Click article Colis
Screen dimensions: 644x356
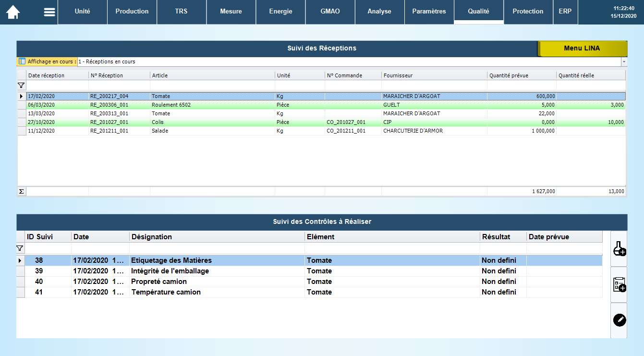click(x=158, y=122)
